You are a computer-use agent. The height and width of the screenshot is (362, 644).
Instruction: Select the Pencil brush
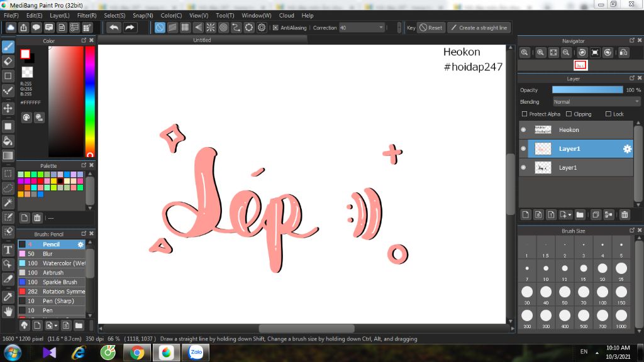(x=52, y=244)
